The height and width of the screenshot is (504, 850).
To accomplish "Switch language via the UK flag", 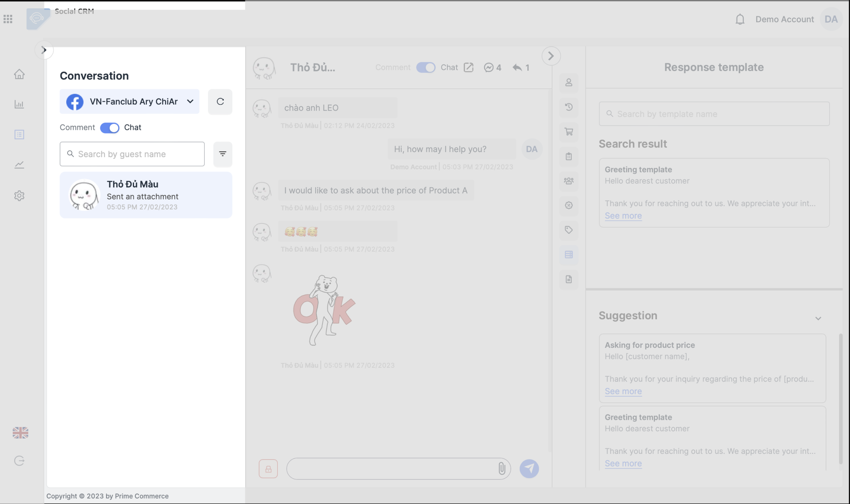I will click(x=20, y=433).
